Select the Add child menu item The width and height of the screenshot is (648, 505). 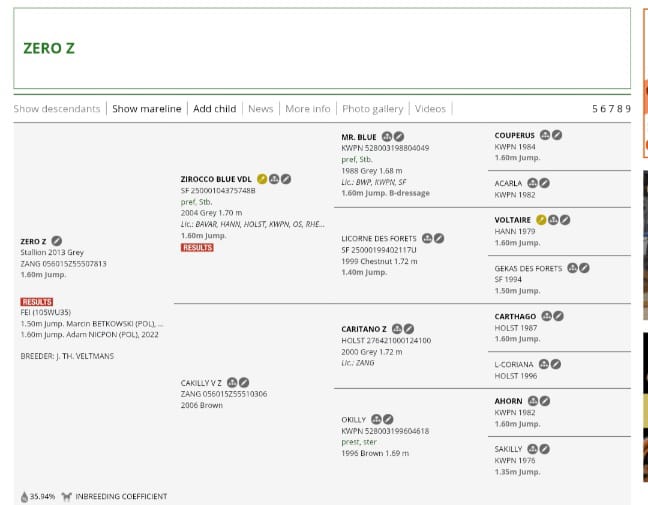(x=214, y=108)
